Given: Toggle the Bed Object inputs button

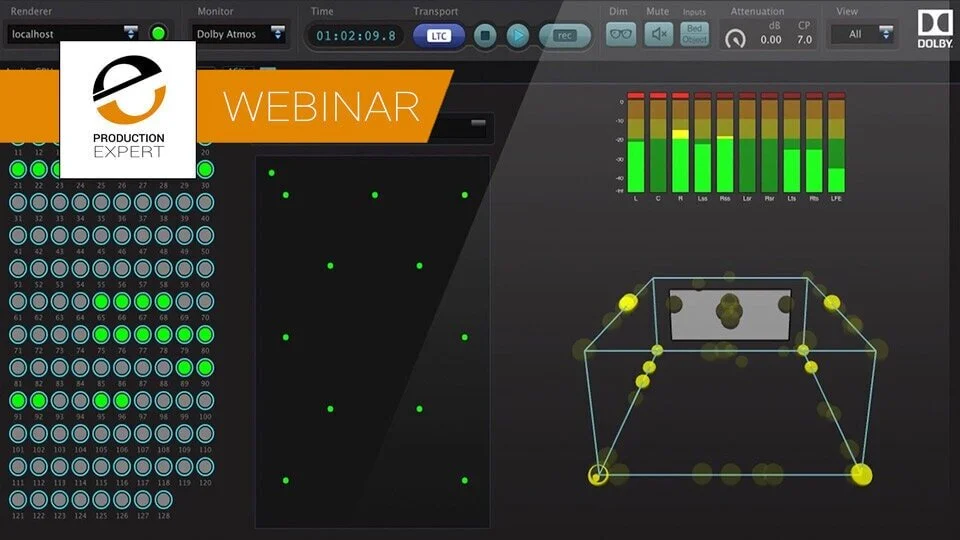Looking at the screenshot, I should pos(694,34).
